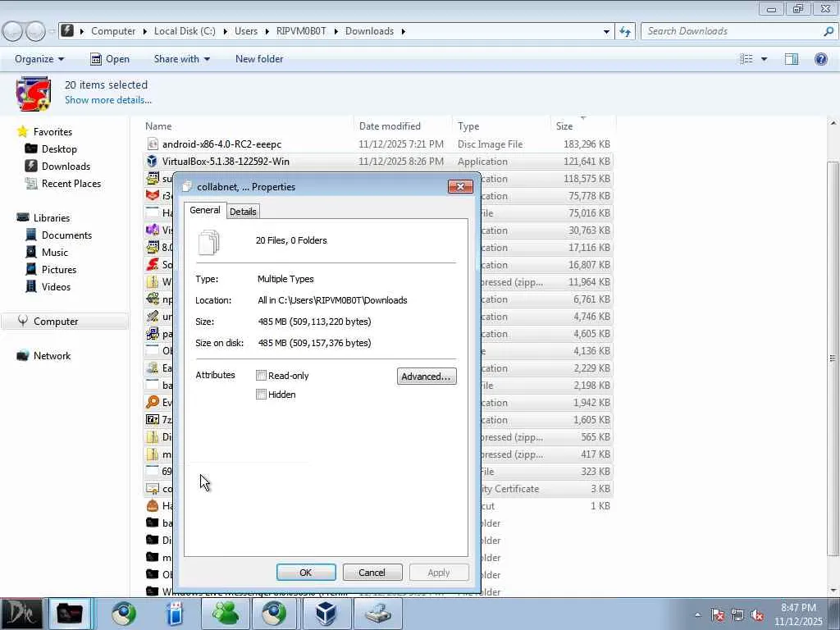
Task: Click the refresh arrows icon beside address bar
Action: tap(625, 32)
